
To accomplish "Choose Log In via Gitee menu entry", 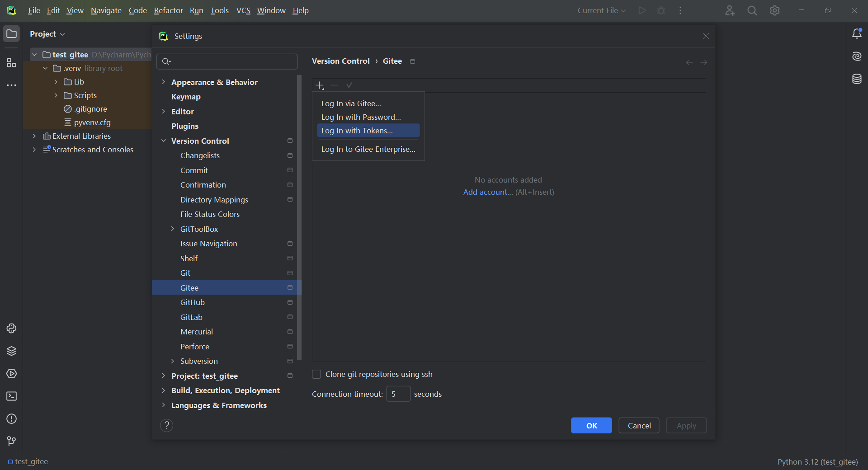I will pyautogui.click(x=368, y=103).
